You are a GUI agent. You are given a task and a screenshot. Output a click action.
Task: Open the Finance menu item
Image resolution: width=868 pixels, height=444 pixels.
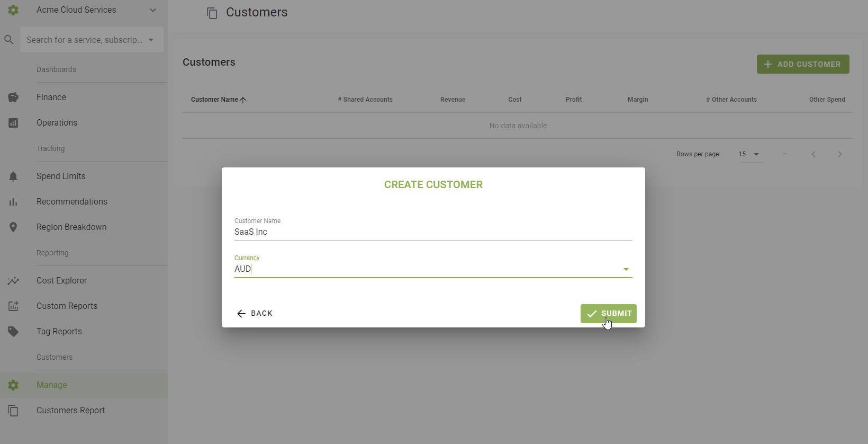[51, 97]
